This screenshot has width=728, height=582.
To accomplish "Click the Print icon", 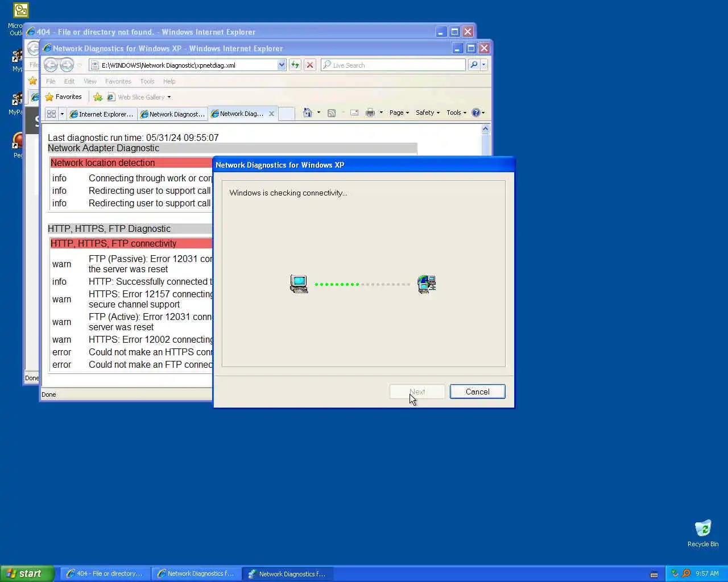I will [370, 113].
